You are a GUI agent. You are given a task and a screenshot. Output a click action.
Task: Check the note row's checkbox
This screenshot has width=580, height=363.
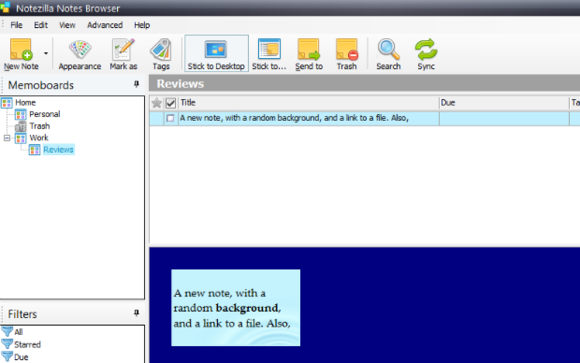[x=171, y=118]
